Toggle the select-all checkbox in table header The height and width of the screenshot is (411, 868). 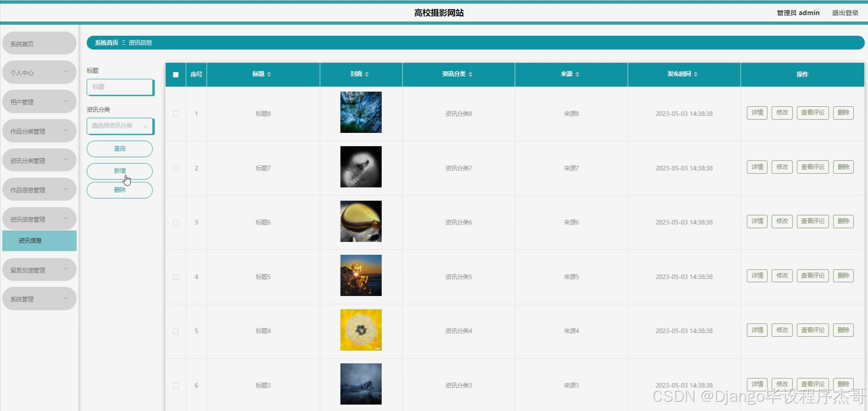coord(176,75)
